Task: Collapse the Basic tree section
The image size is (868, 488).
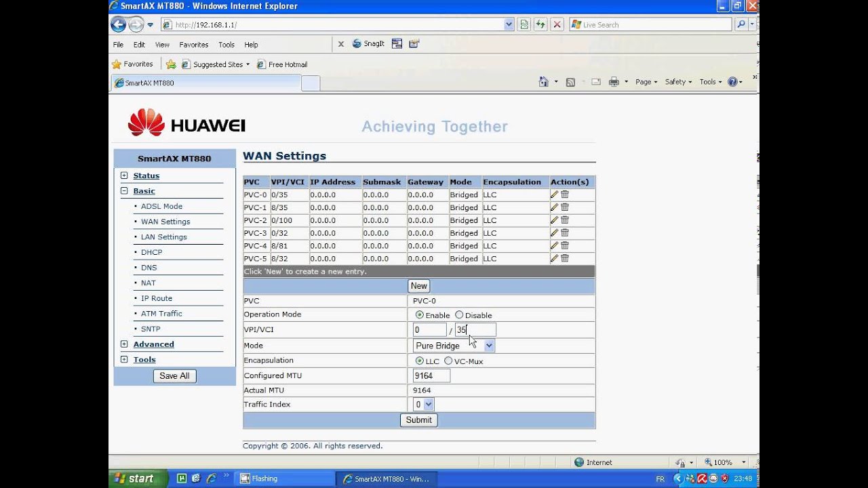Action: point(124,191)
